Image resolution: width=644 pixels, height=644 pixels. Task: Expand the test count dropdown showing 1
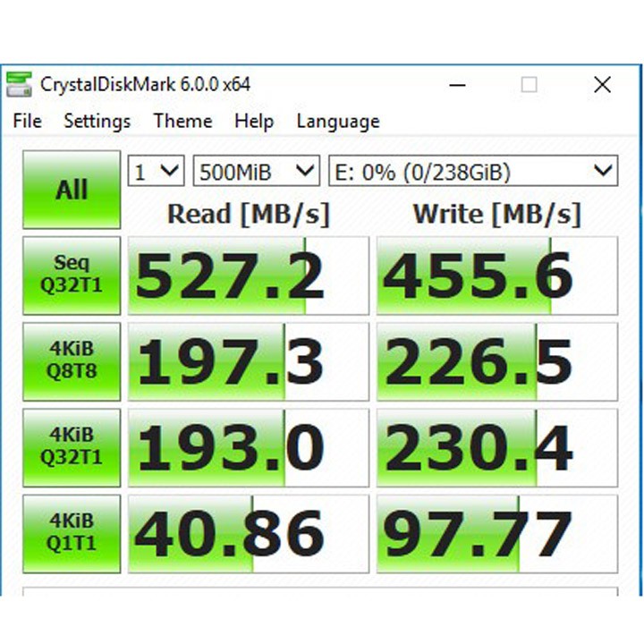(157, 171)
